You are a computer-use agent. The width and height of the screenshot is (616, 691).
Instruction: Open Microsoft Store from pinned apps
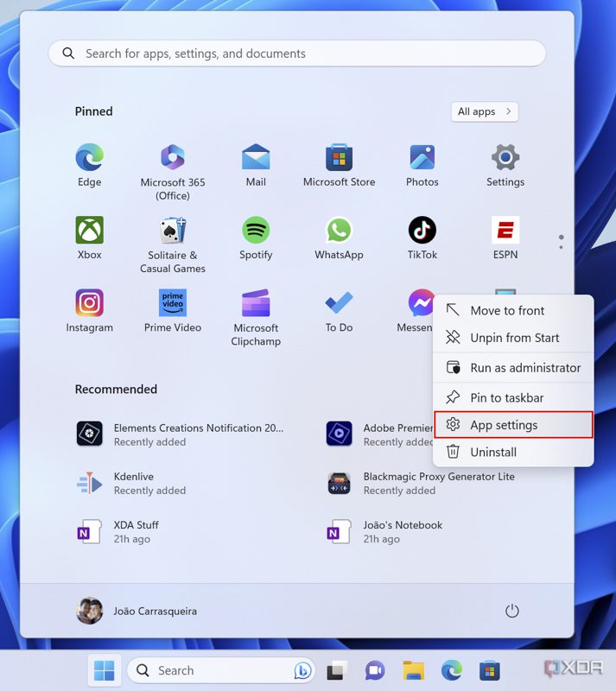tap(339, 165)
